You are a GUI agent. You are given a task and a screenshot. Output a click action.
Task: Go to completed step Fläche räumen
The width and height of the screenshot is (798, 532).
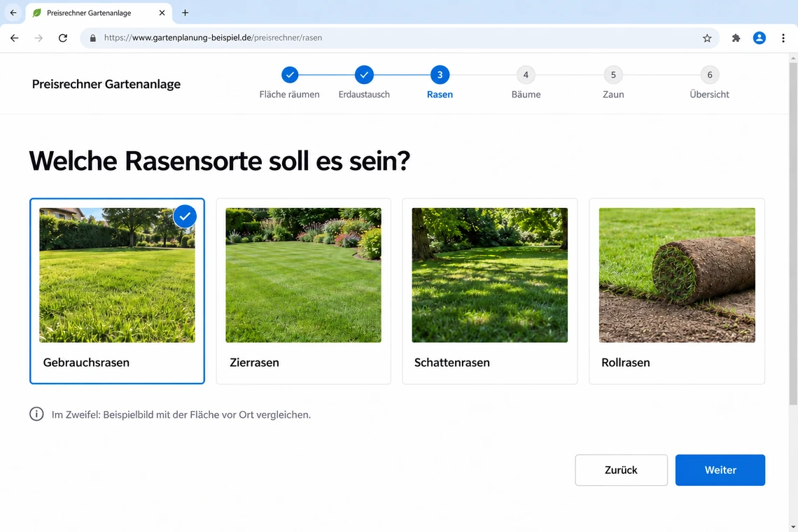290,83
